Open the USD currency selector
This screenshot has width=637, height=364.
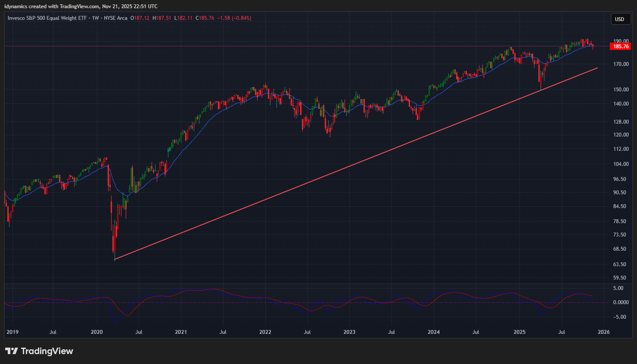pyautogui.click(x=619, y=19)
